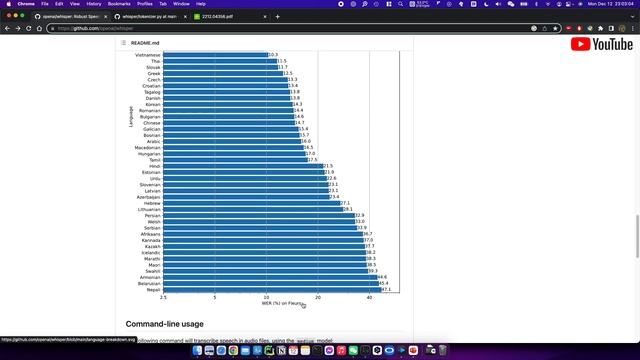
Task: Click the Hebrew label in the chart
Action: click(152, 203)
